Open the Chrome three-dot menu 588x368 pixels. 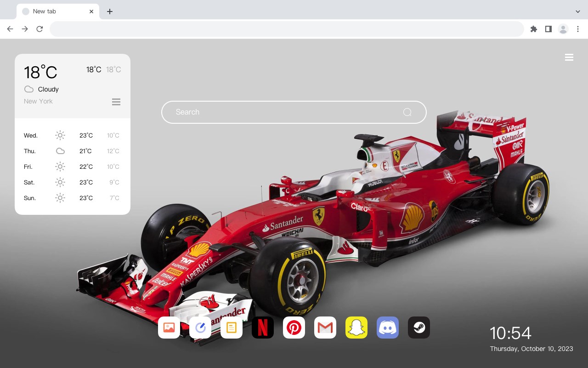click(x=578, y=29)
